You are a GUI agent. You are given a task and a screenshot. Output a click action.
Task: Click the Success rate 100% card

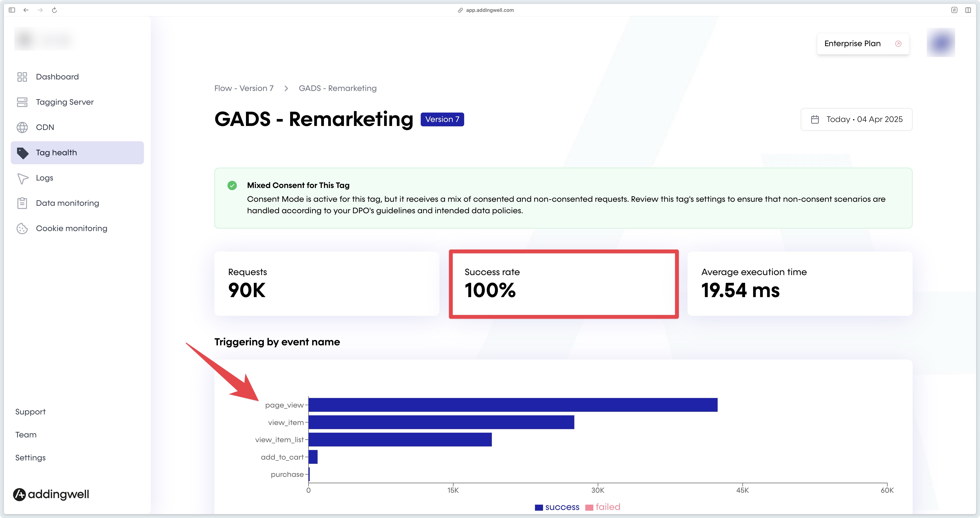tap(564, 284)
